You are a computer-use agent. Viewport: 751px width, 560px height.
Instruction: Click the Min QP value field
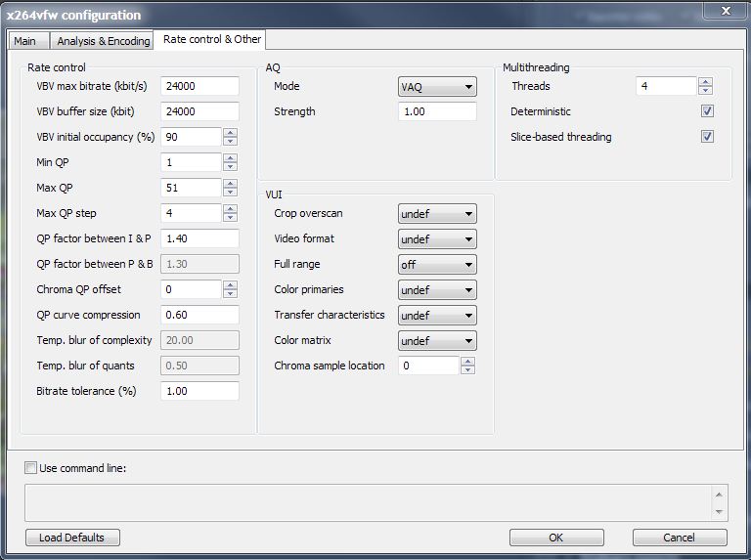(191, 162)
